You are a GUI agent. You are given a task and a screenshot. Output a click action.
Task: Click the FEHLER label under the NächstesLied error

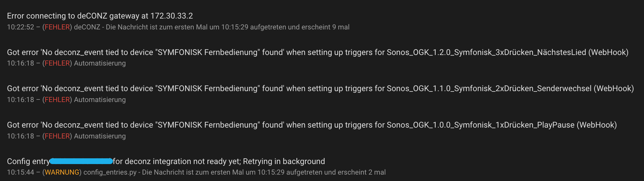click(x=57, y=63)
